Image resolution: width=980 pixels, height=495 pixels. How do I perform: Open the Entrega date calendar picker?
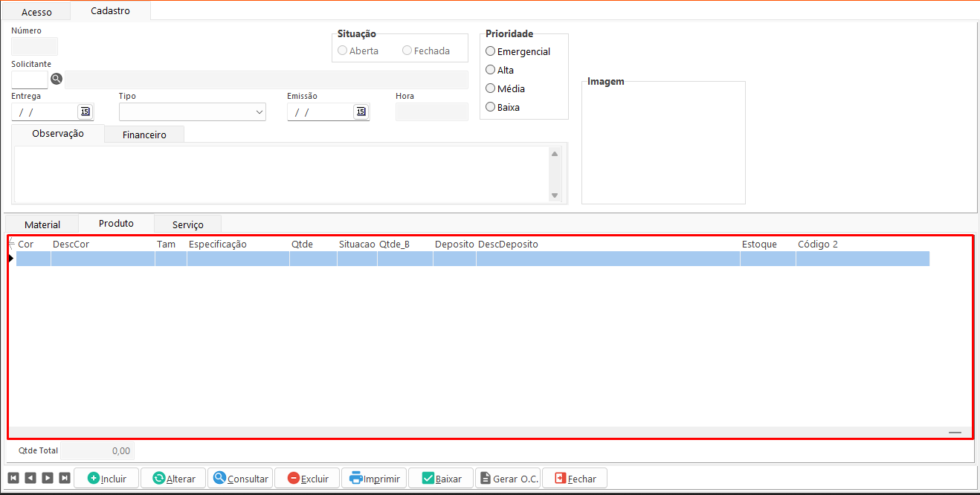point(85,111)
